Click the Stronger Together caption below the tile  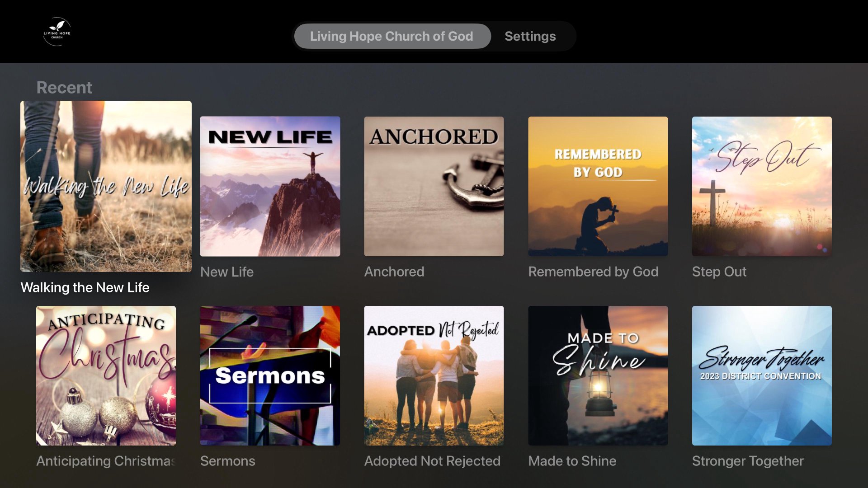(748, 461)
